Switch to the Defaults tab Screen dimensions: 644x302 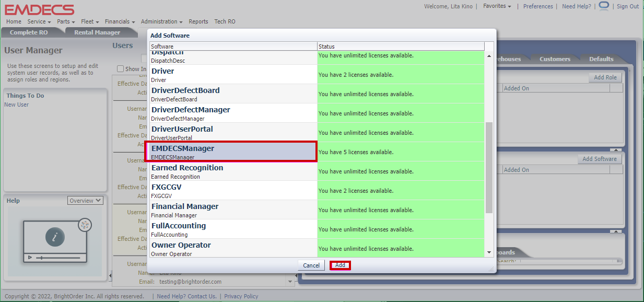click(x=601, y=59)
